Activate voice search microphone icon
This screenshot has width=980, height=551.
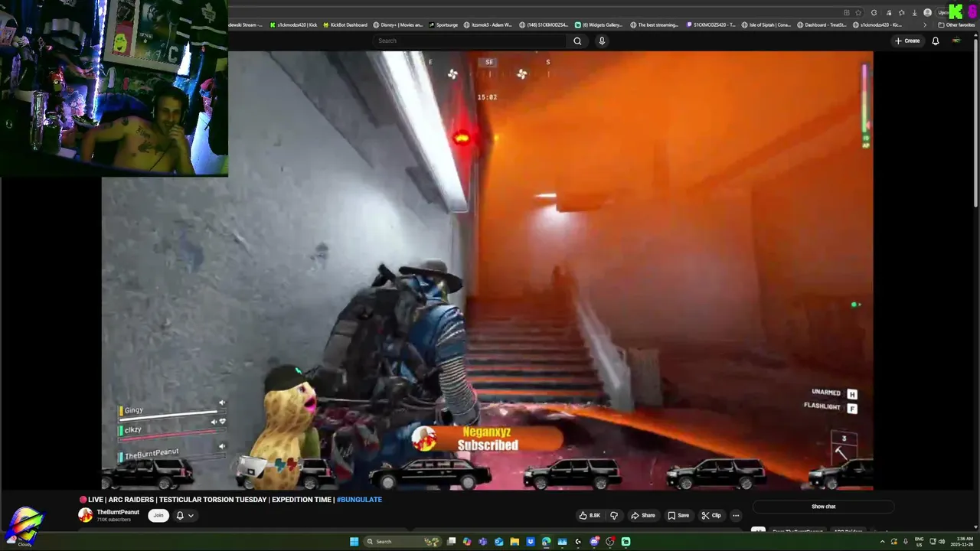click(602, 41)
